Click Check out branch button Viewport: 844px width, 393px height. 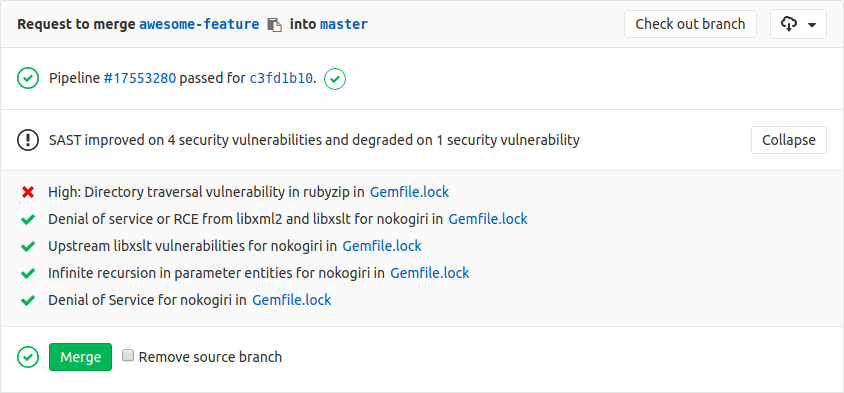690,24
